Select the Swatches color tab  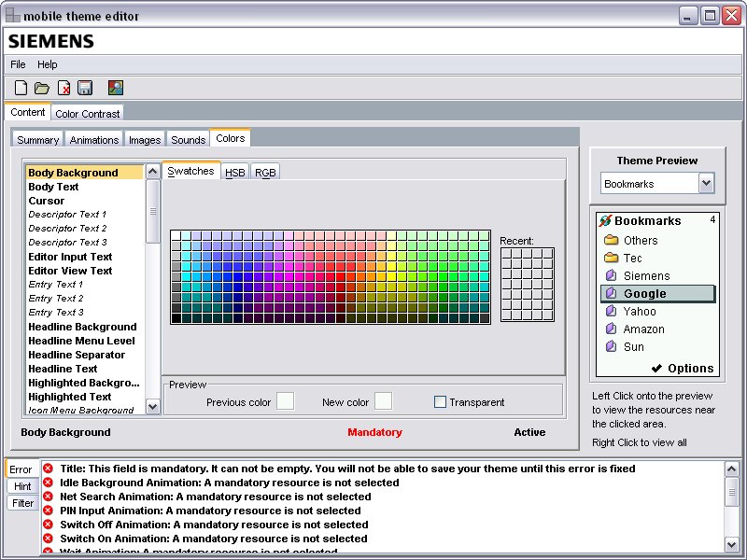click(191, 171)
